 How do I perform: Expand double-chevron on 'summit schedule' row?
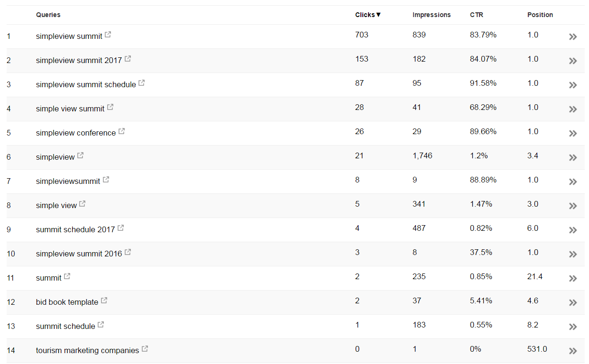pos(573,327)
